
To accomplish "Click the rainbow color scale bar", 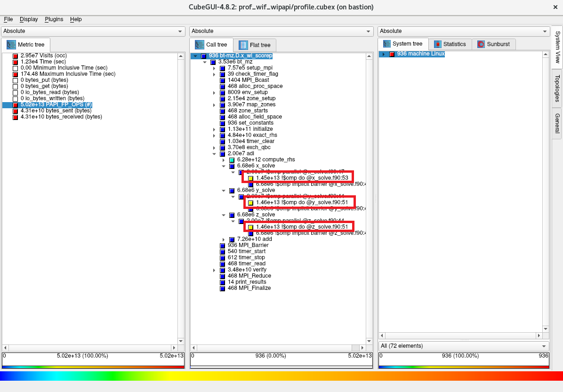I will 281,376.
